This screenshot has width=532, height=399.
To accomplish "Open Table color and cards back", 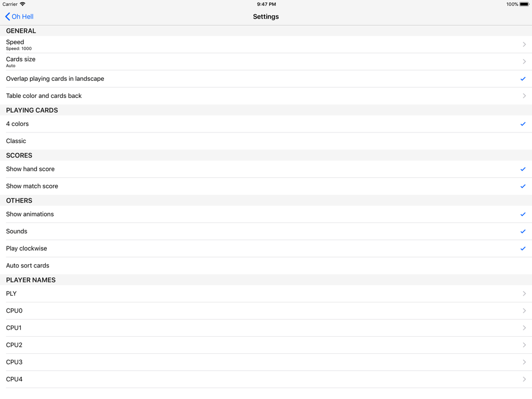I will tap(266, 96).
